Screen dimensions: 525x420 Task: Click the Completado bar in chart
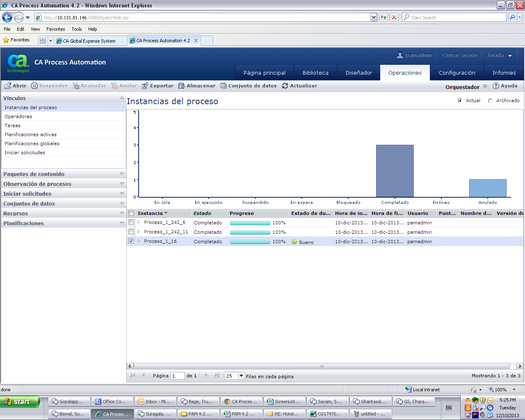pos(395,171)
